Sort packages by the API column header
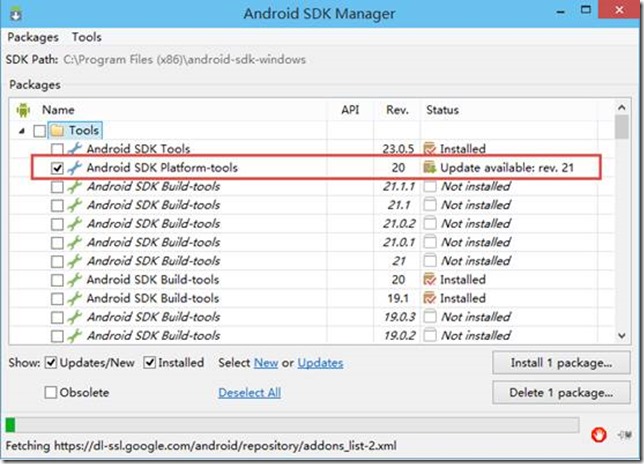644x464 pixels. pyautogui.click(x=350, y=109)
